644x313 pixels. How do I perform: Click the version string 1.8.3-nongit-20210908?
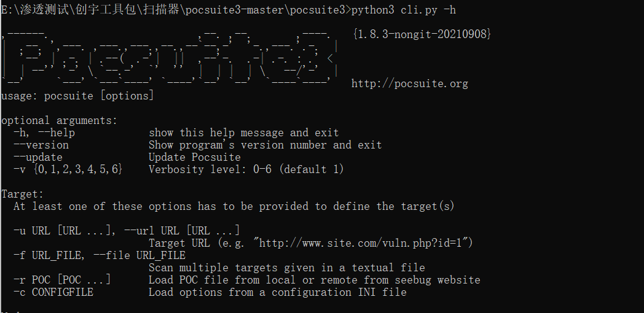422,34
